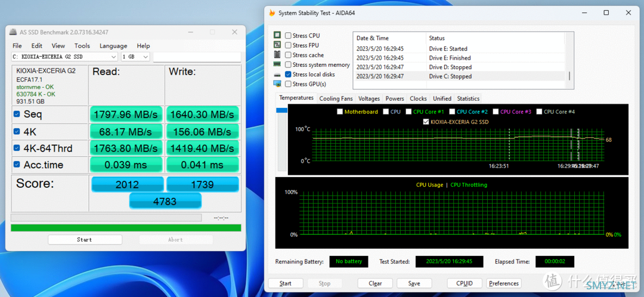
Task: Open the View menu in AS SSD
Action: (x=58, y=45)
